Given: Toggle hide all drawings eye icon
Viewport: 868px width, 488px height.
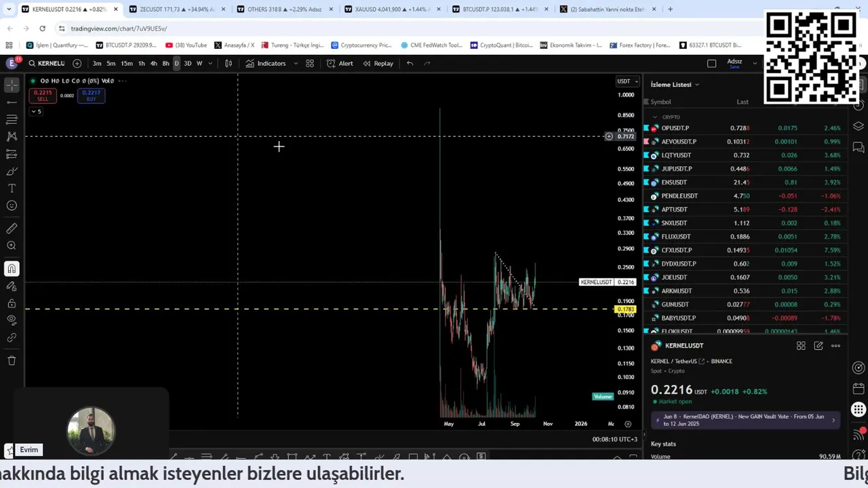Looking at the screenshot, I should point(12,320).
